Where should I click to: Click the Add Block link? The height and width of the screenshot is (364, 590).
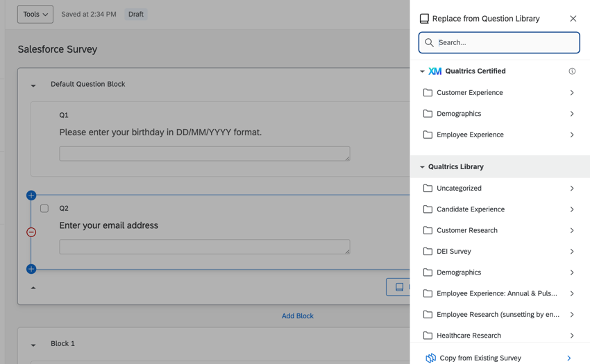coord(297,315)
